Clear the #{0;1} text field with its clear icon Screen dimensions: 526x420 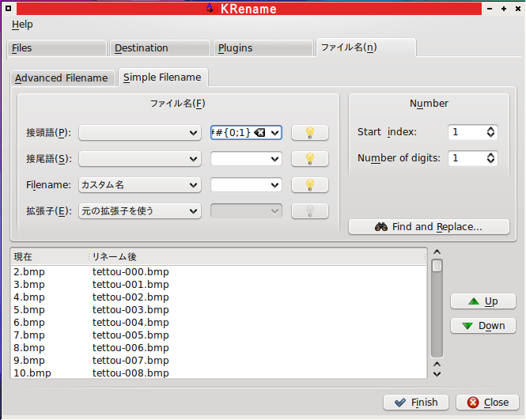point(259,133)
